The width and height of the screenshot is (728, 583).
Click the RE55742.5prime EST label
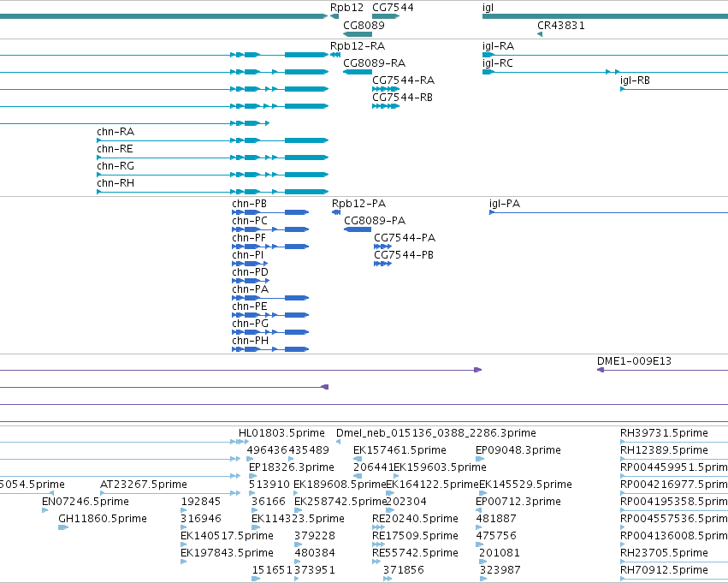click(x=415, y=553)
